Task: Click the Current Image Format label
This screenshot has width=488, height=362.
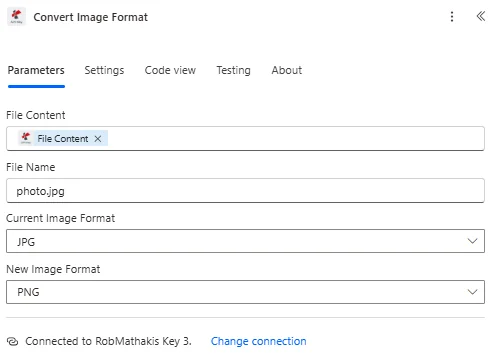Action: coord(61,218)
